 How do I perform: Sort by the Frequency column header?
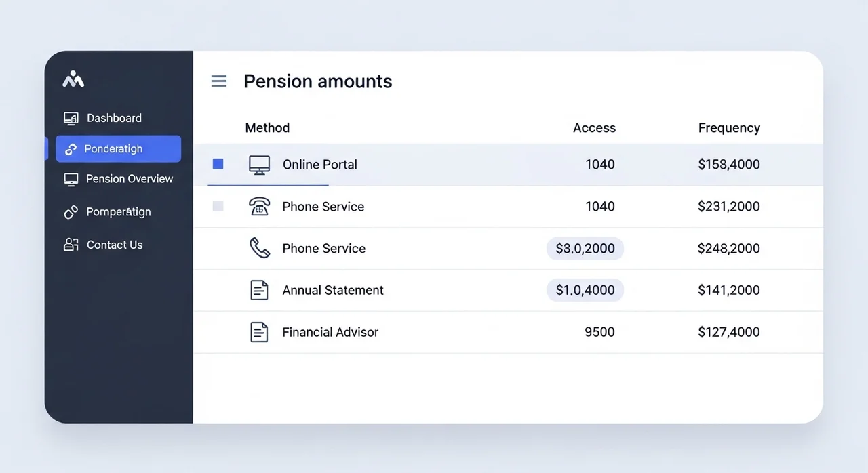pos(729,128)
